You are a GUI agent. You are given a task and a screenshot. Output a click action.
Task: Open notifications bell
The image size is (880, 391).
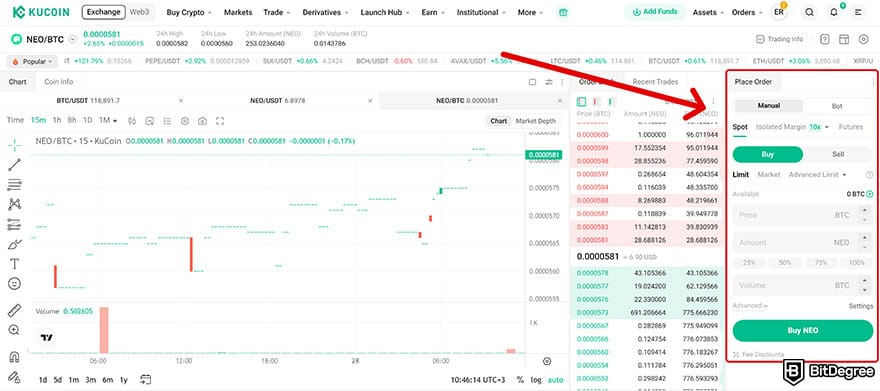pyautogui.click(x=834, y=12)
